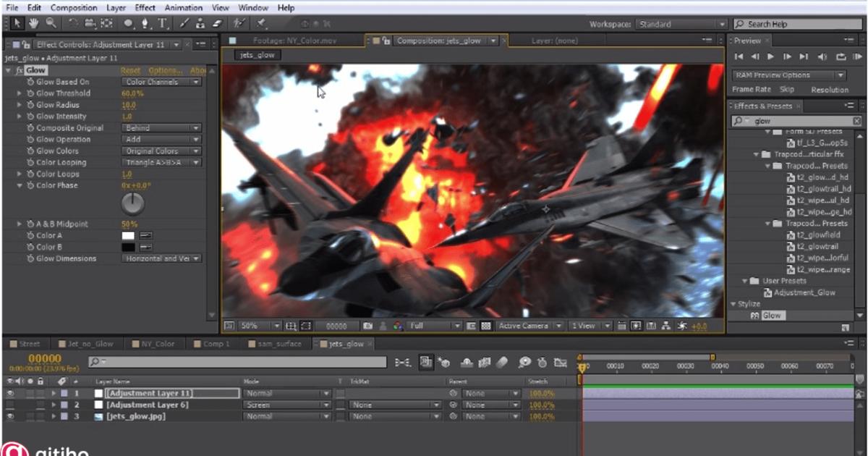Click the snapshot camera icon in viewer

tap(368, 326)
